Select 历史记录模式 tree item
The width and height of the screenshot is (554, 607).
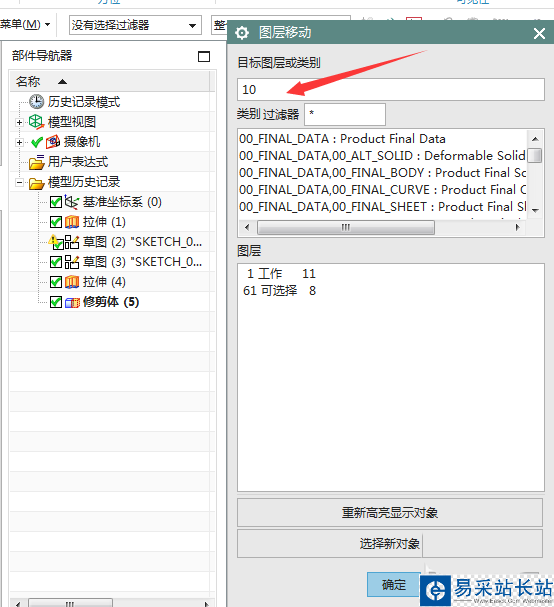[x=84, y=102]
